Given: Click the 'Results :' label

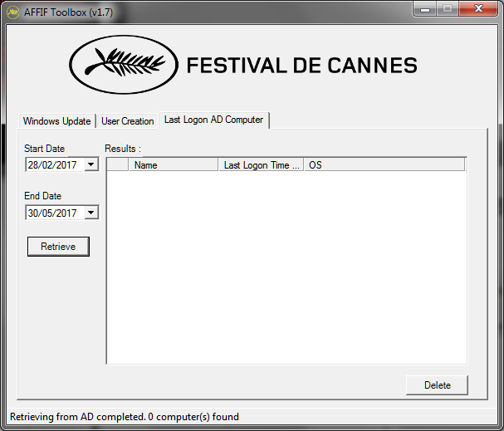Looking at the screenshot, I should (123, 149).
